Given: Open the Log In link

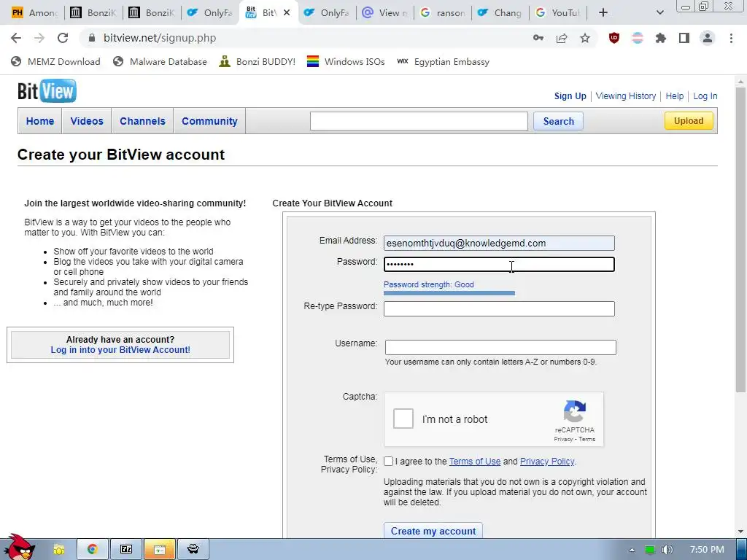Looking at the screenshot, I should (705, 96).
